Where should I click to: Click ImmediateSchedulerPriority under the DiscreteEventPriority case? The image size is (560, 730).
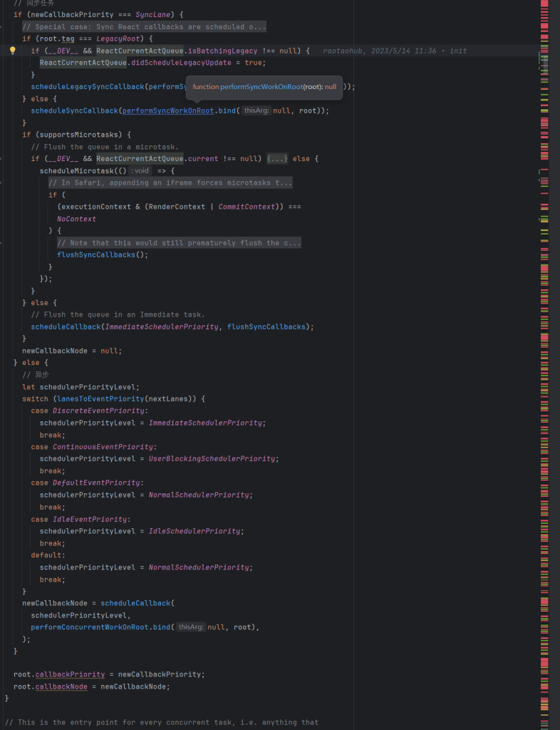[x=205, y=423]
